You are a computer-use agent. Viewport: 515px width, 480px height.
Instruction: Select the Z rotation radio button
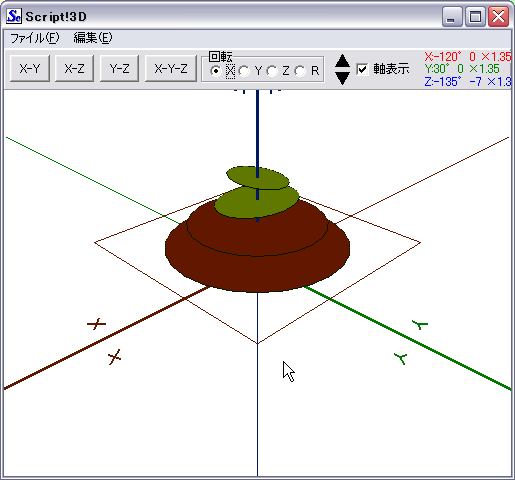coord(272,71)
